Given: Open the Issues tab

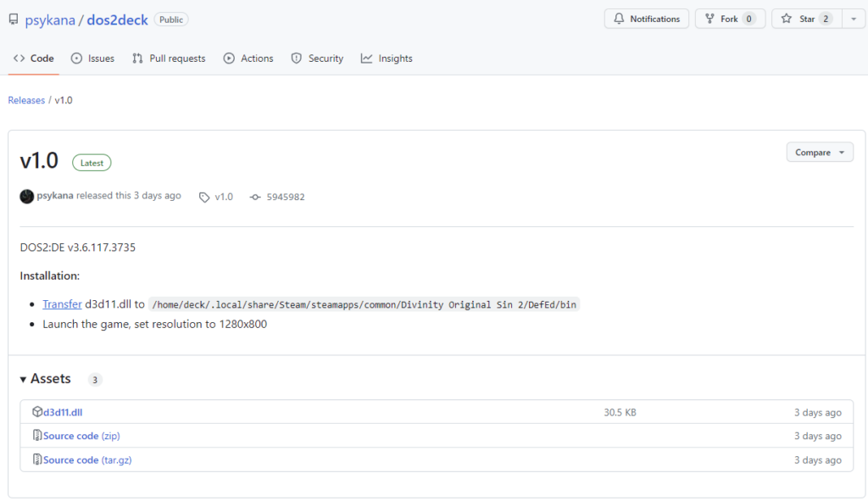Looking at the screenshot, I should tap(92, 58).
